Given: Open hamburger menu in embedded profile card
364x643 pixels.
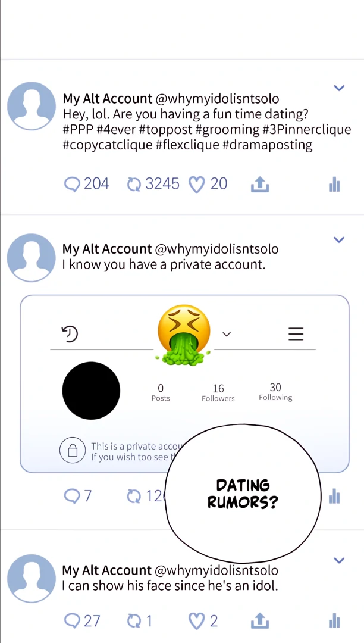Looking at the screenshot, I should (x=296, y=334).
